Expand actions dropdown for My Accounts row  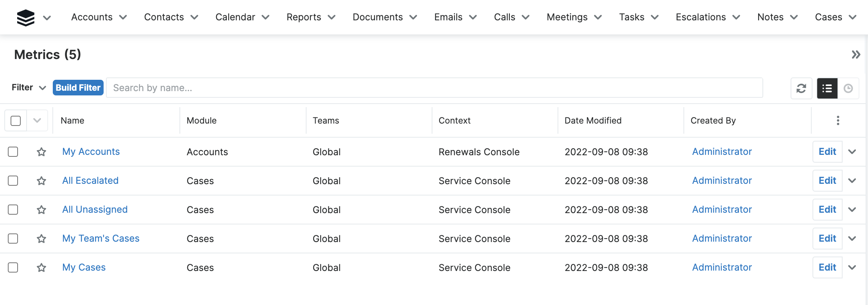(x=852, y=152)
